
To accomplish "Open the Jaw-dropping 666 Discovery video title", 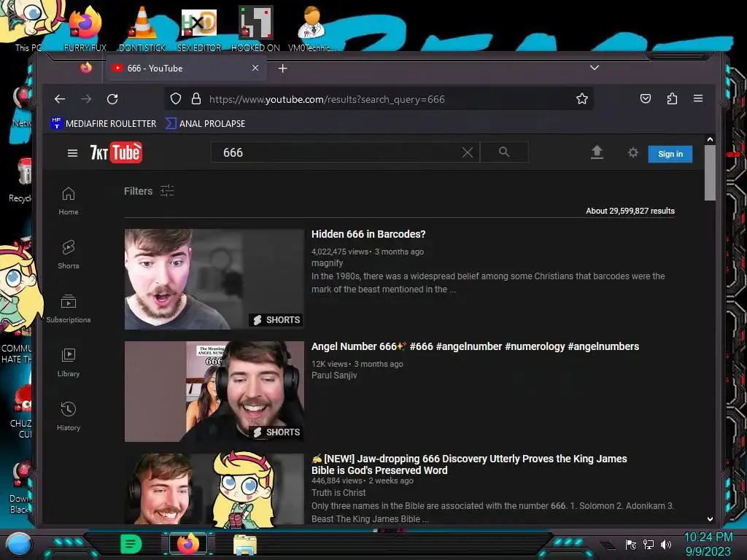I will [x=469, y=464].
